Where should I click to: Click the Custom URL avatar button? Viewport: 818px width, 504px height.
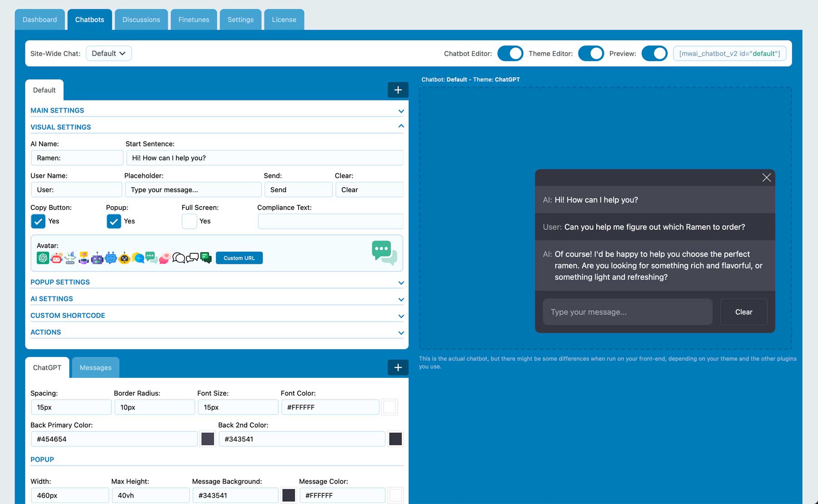pyautogui.click(x=239, y=257)
